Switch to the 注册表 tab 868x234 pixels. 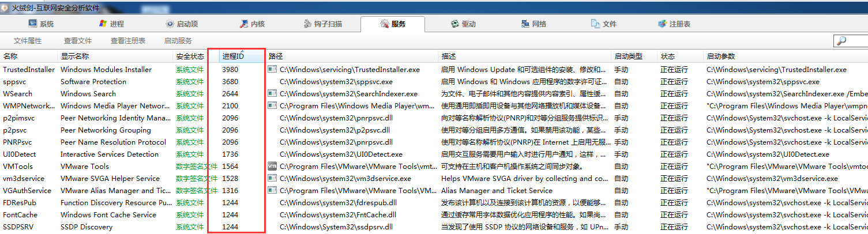tap(674, 24)
